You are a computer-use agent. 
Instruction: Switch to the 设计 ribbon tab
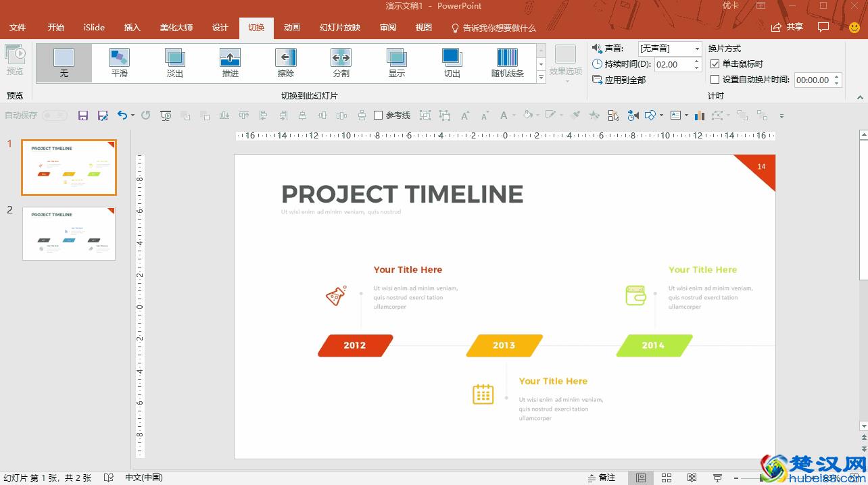(220, 28)
